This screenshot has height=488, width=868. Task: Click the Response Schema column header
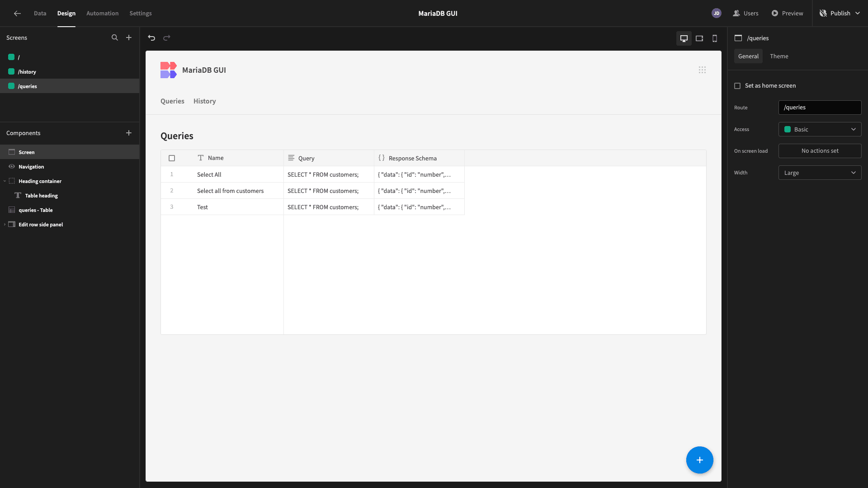pos(419,158)
